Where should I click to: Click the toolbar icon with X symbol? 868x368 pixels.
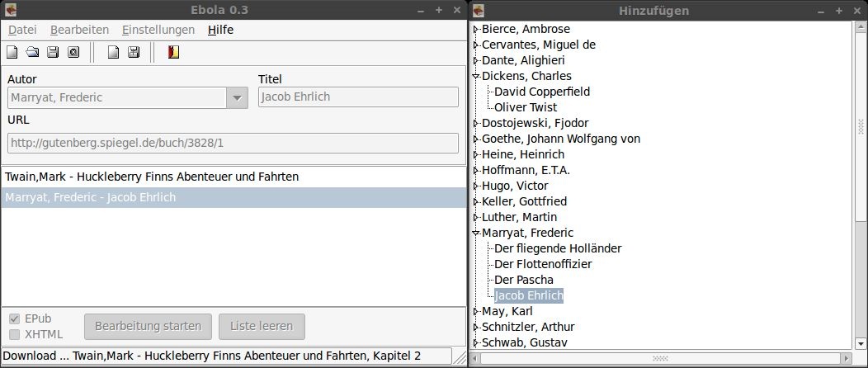click(73, 53)
